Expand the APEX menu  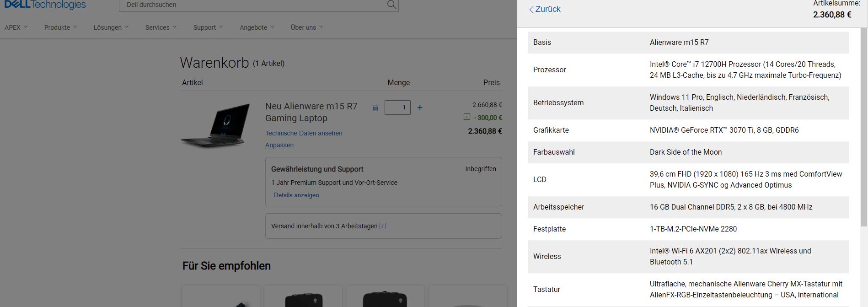[16, 27]
